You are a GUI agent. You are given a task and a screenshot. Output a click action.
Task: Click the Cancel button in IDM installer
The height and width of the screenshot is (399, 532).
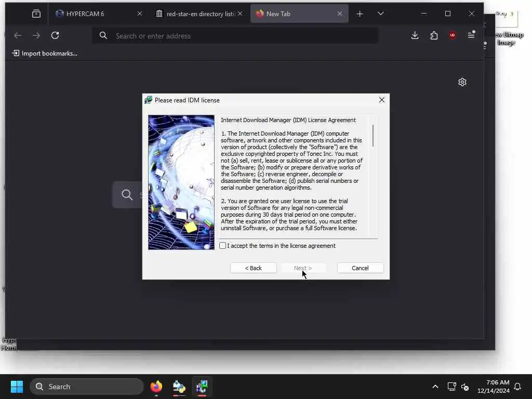[x=360, y=268]
